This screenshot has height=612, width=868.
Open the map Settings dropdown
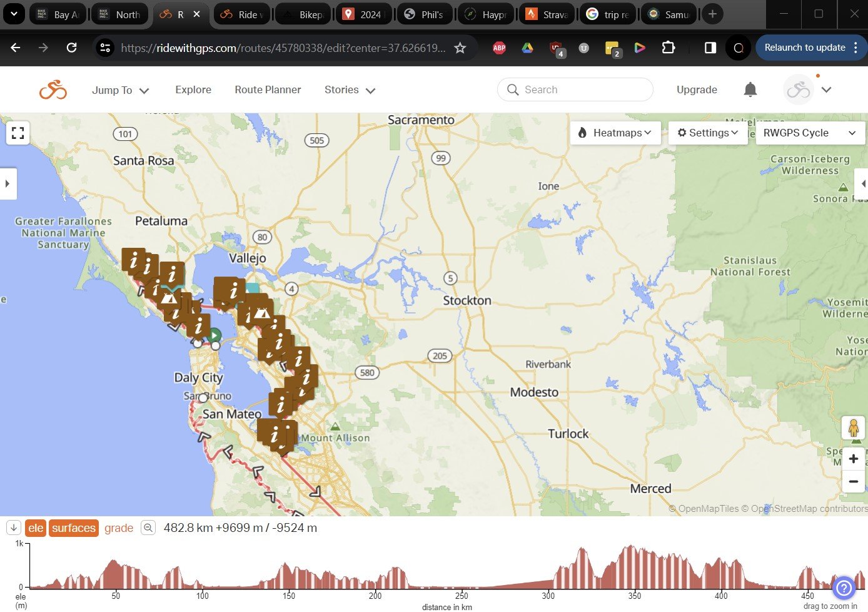point(708,133)
